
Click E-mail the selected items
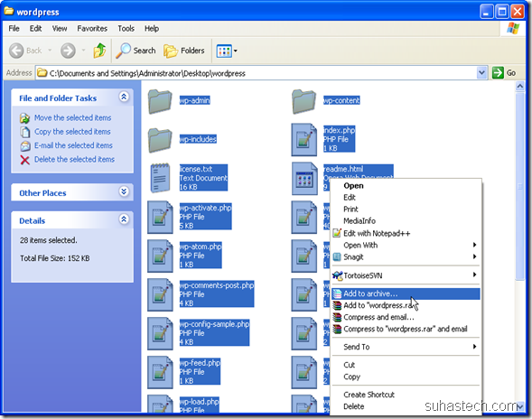73,145
